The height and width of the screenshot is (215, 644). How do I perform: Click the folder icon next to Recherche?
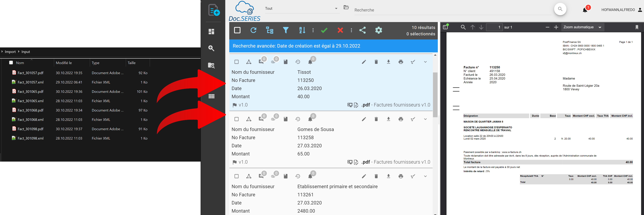(x=346, y=8)
